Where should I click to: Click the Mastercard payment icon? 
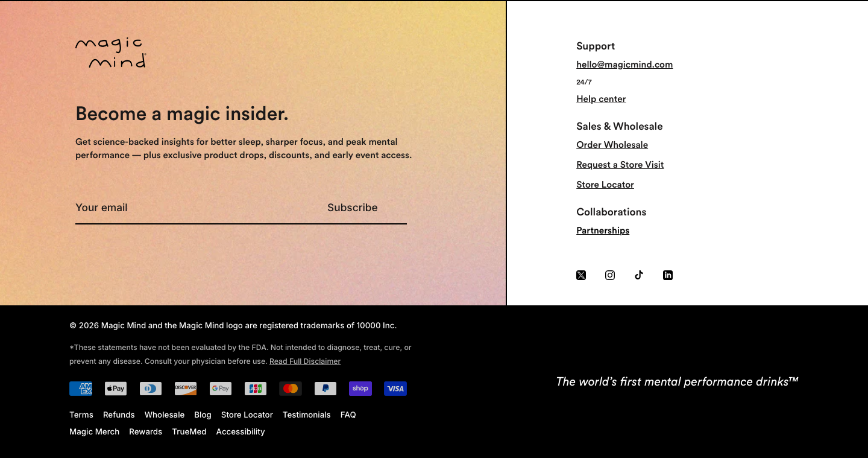[x=291, y=389]
